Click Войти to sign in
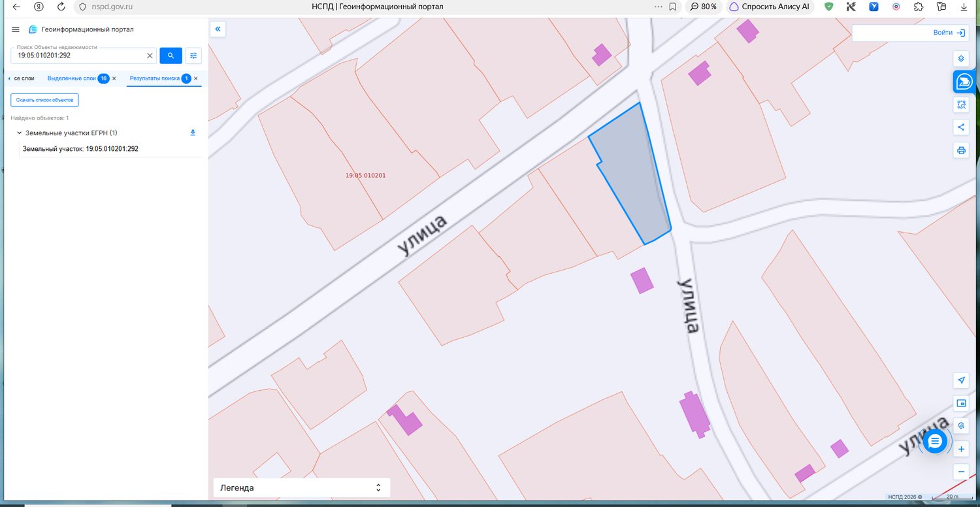This screenshot has height=507, width=980. pos(949,33)
